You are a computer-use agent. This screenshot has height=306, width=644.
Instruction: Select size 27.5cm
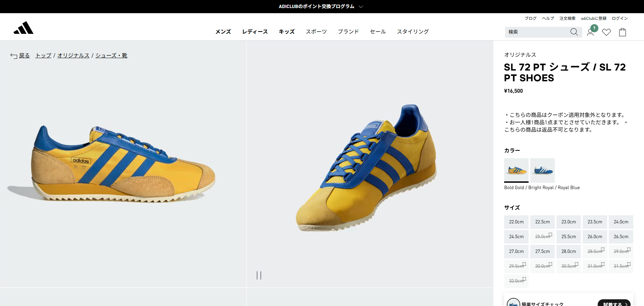(542, 252)
